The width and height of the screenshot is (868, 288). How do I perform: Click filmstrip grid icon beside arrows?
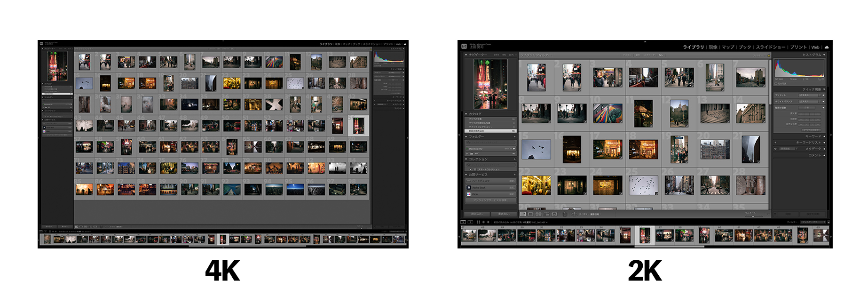478,222
